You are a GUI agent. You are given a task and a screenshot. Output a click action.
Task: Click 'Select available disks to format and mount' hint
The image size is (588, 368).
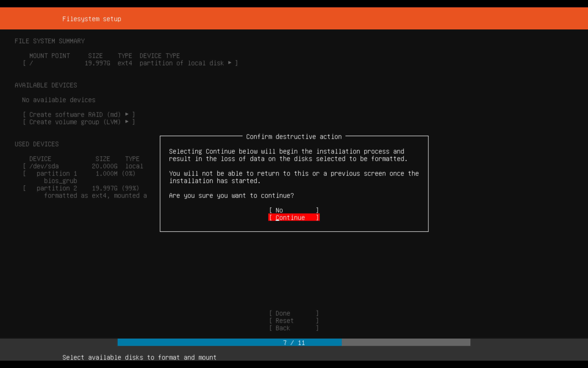click(x=139, y=357)
